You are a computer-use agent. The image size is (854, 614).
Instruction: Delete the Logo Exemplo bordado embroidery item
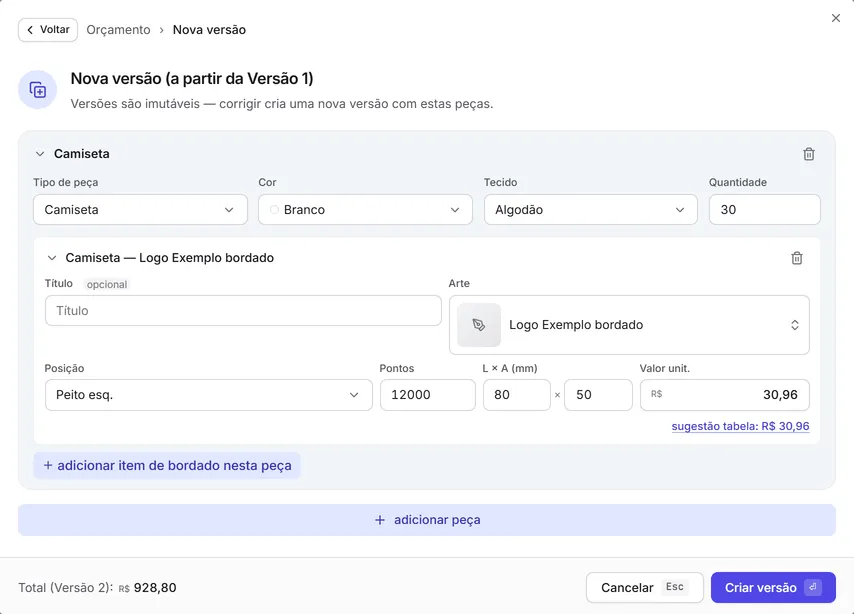[797, 258]
